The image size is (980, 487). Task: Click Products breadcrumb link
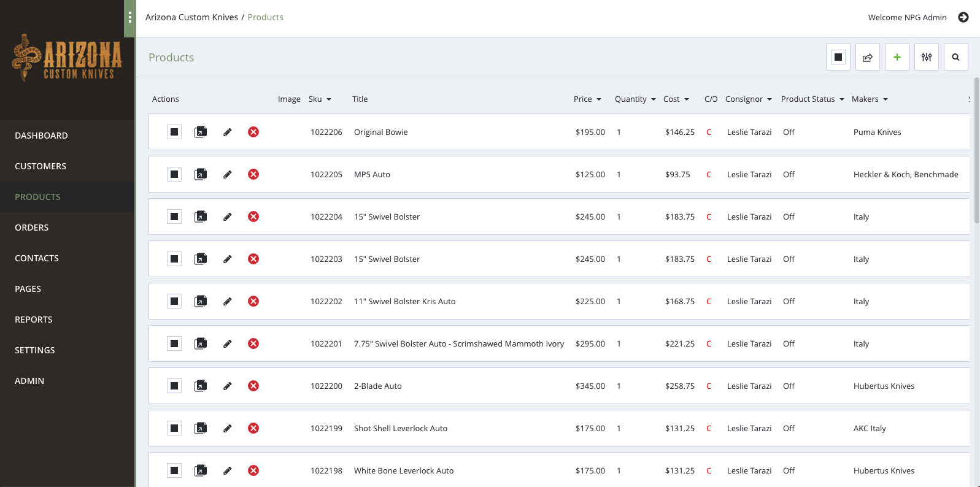(x=265, y=17)
